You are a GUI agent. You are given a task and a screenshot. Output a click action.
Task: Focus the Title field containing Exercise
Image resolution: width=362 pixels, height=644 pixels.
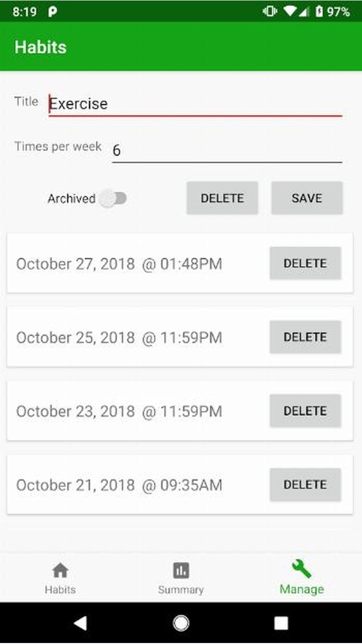click(x=195, y=104)
